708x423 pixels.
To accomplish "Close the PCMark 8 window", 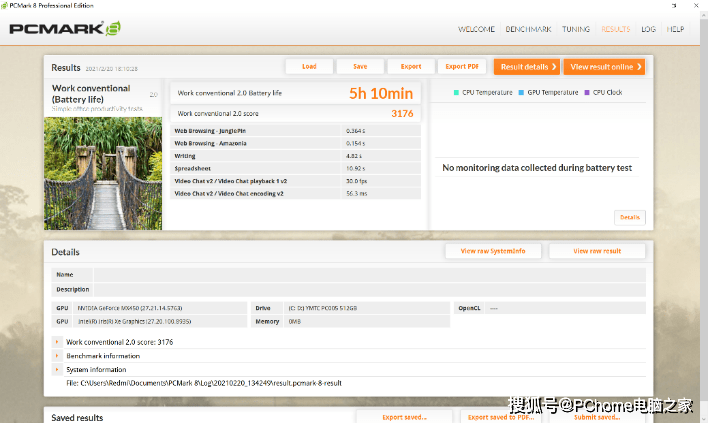I will (696, 5).
